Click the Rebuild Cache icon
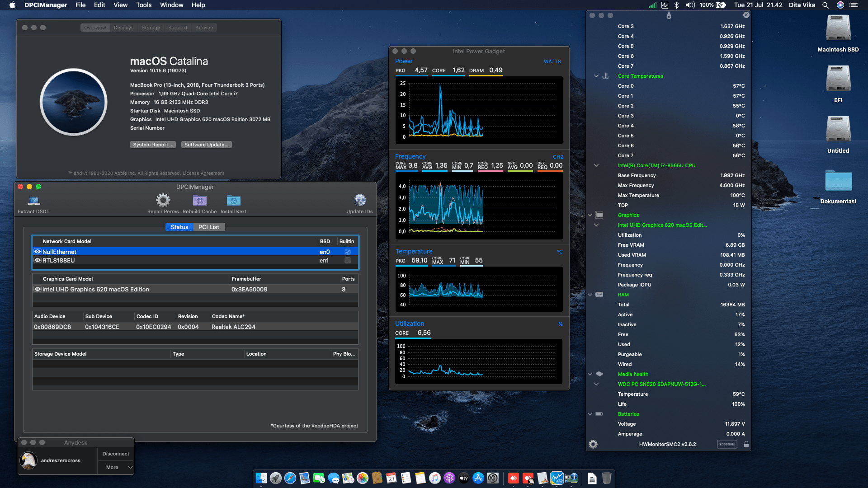This screenshot has height=488, width=868. click(x=199, y=200)
